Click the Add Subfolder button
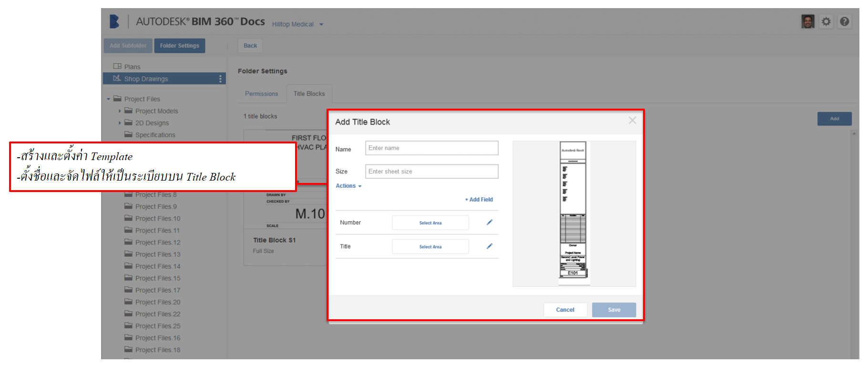This screenshot has width=868, height=365. click(128, 46)
